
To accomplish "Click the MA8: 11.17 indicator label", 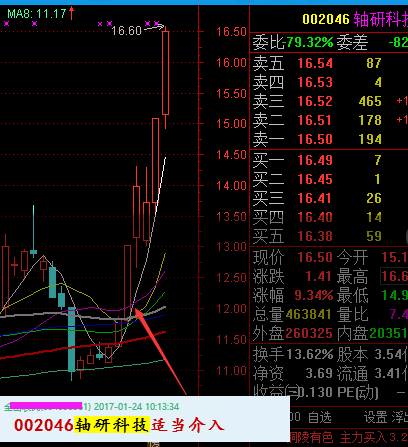I will 37,14.
